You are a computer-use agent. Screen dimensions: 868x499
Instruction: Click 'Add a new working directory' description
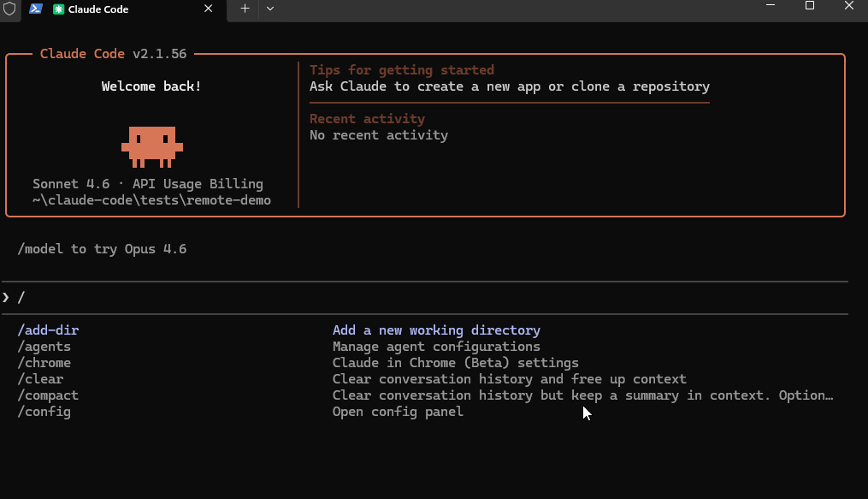point(436,330)
